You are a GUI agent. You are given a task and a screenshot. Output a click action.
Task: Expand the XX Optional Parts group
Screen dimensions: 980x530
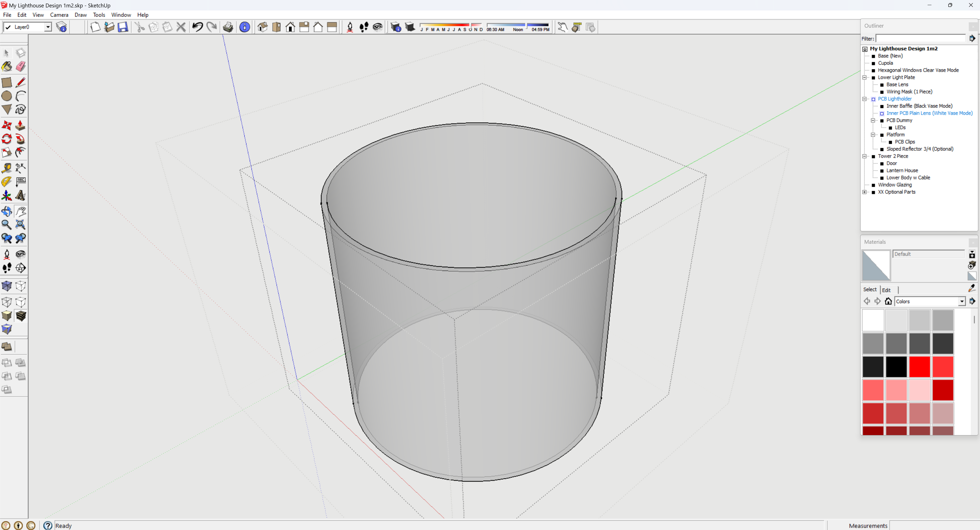[864, 192]
